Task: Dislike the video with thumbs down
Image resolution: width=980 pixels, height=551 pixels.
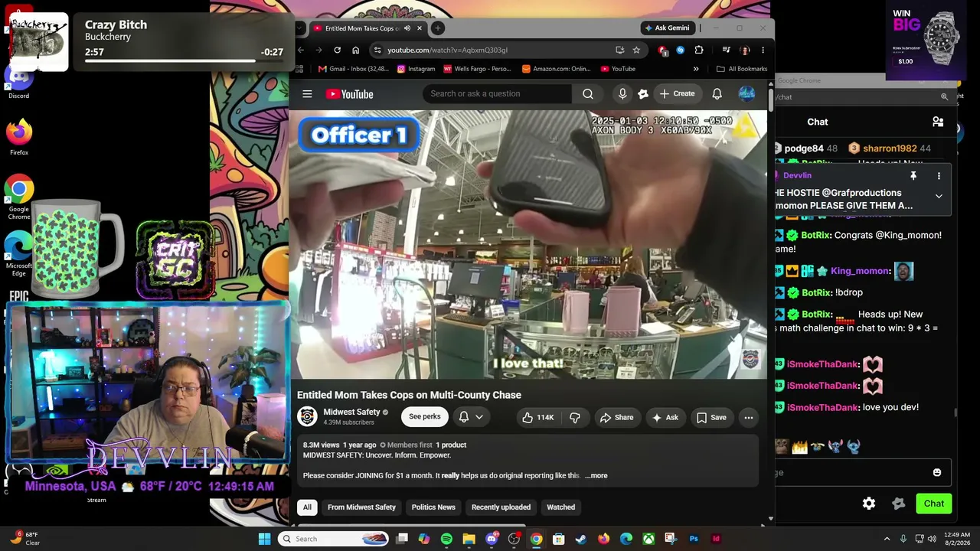Action: [x=575, y=417]
